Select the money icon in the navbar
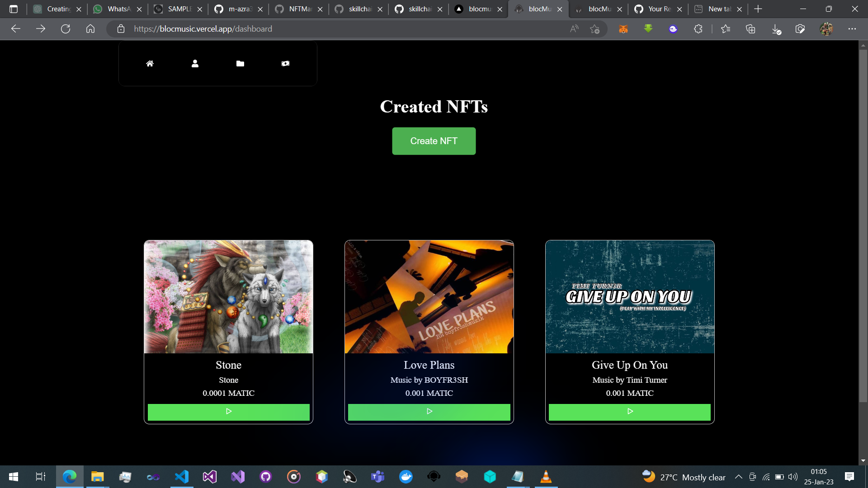 pyautogui.click(x=285, y=63)
